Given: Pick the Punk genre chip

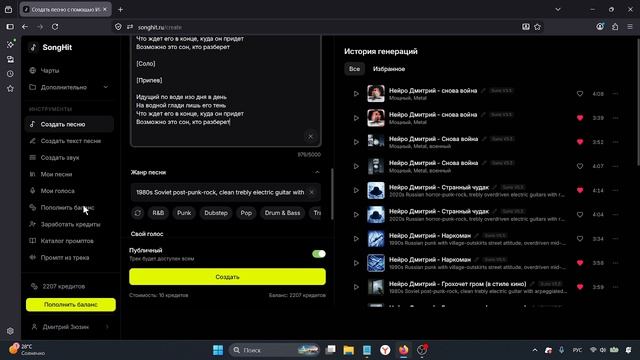Looking at the screenshot, I should click(x=184, y=213).
